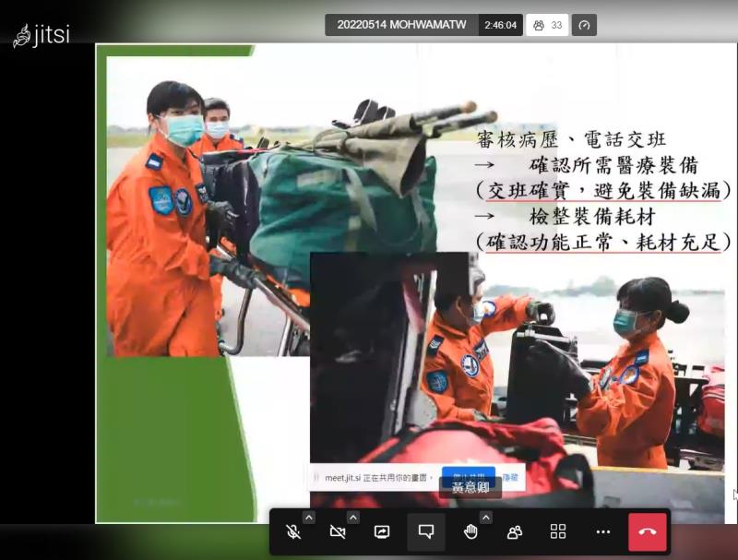
Task: Toggle screen sharing in the toolbar
Action: coord(382,532)
